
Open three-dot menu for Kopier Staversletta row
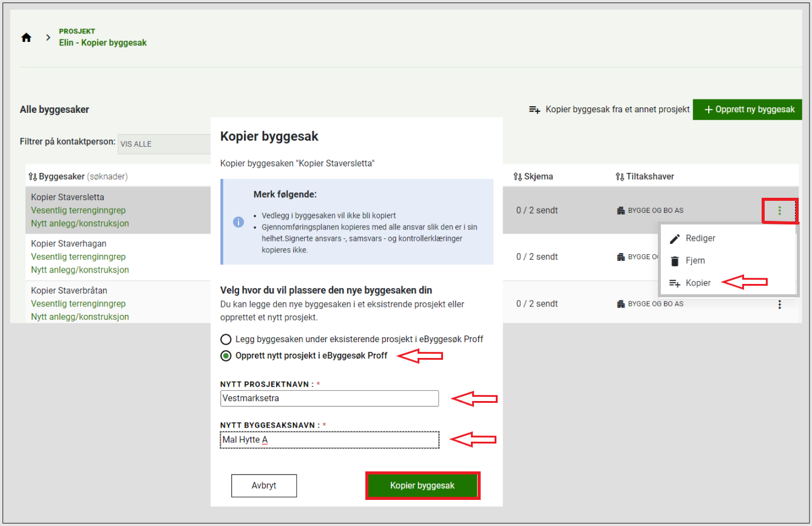tap(780, 211)
